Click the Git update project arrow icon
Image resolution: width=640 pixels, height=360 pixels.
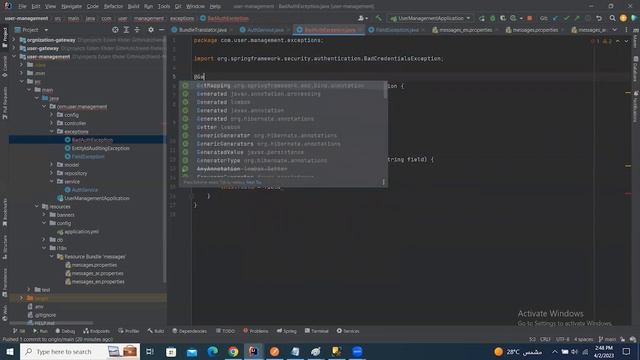(x=555, y=18)
